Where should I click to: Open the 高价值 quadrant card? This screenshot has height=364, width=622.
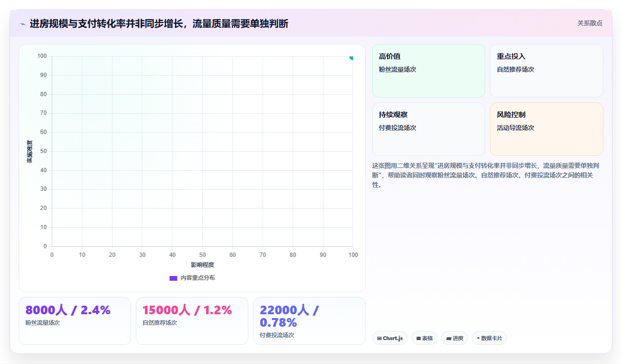point(429,71)
